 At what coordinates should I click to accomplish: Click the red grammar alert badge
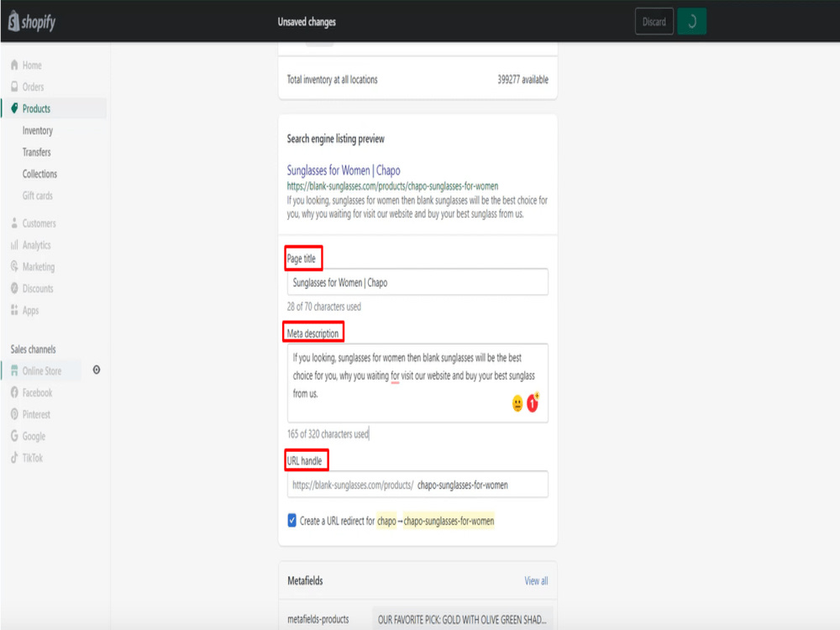tap(533, 403)
